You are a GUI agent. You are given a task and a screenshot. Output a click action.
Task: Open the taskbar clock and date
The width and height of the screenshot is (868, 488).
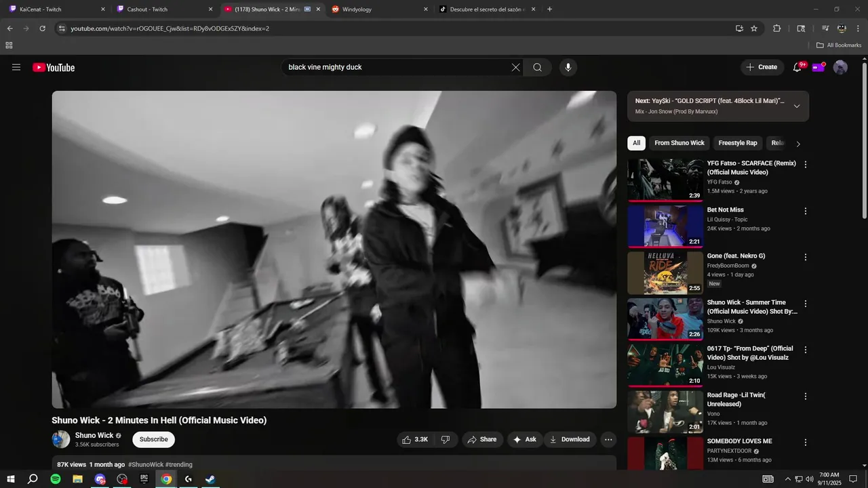point(829,479)
